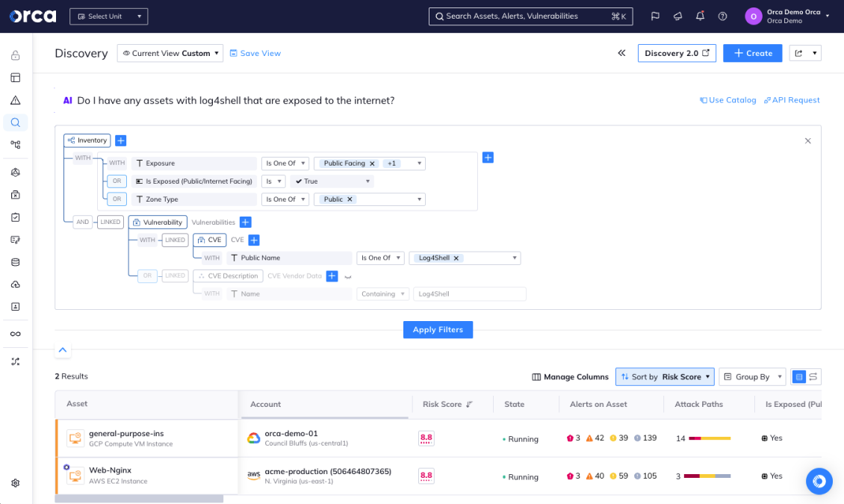The image size is (844, 504).
Task: Open the cloud upload sidebar icon
Action: (16, 284)
